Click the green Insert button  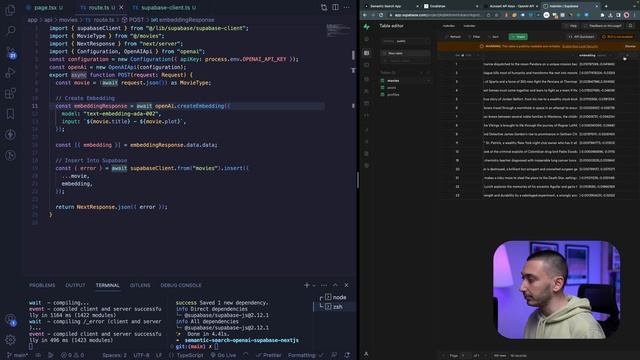coord(518,37)
